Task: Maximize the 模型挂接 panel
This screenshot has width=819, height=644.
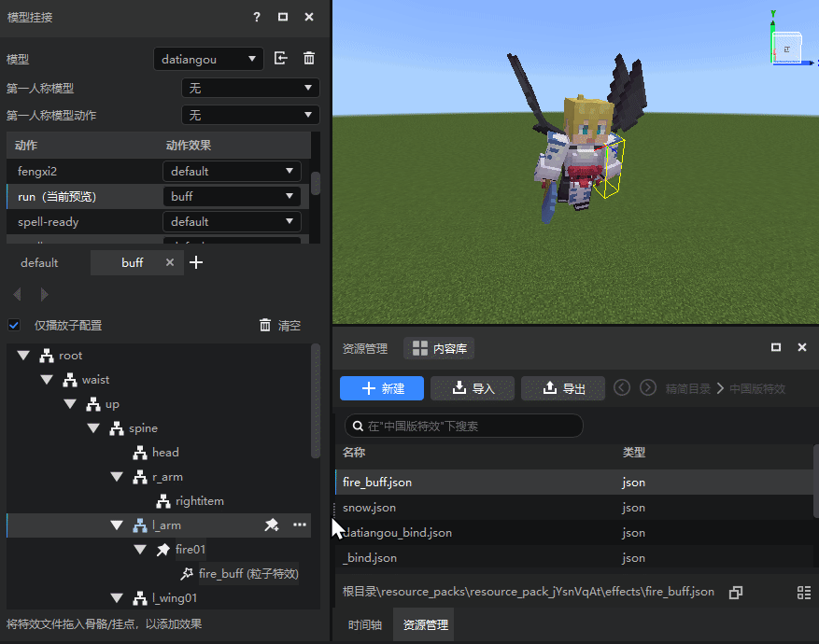Action: click(x=283, y=17)
